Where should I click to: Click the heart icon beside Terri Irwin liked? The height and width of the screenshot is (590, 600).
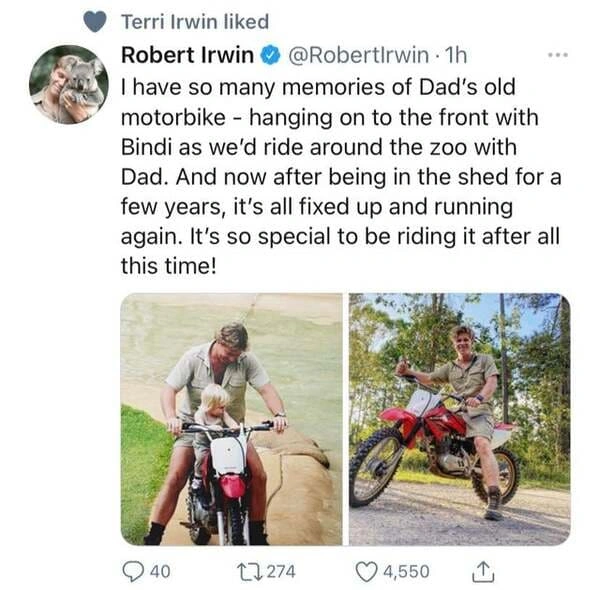(x=94, y=21)
